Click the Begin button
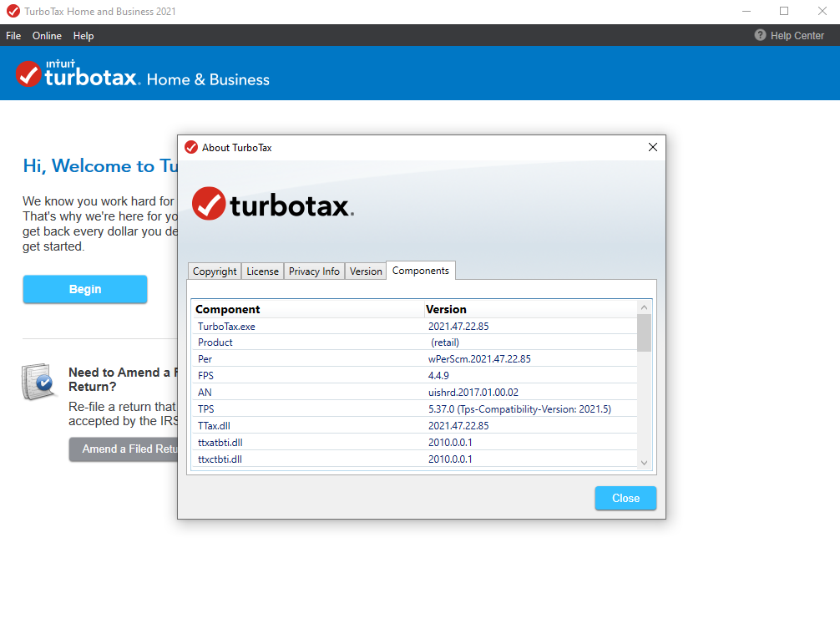The image size is (840, 624). click(x=85, y=290)
